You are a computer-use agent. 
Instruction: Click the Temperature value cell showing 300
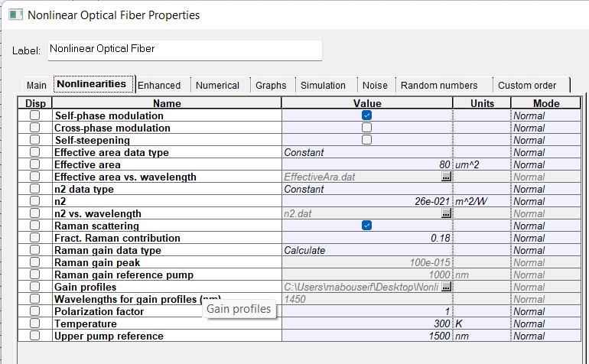[367, 323]
